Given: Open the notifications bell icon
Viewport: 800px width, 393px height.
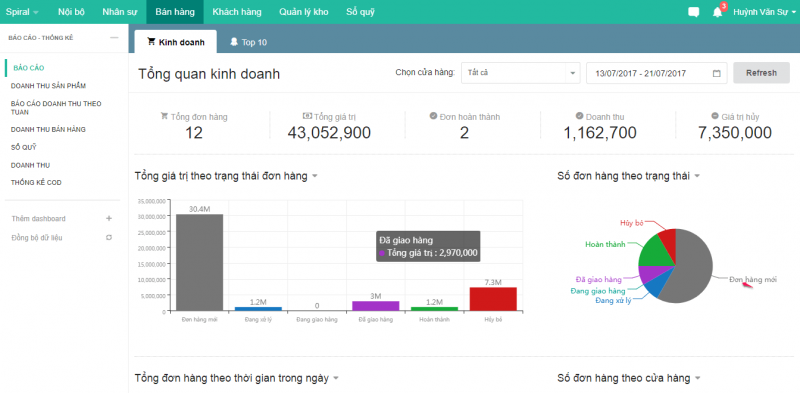Looking at the screenshot, I should tap(718, 12).
